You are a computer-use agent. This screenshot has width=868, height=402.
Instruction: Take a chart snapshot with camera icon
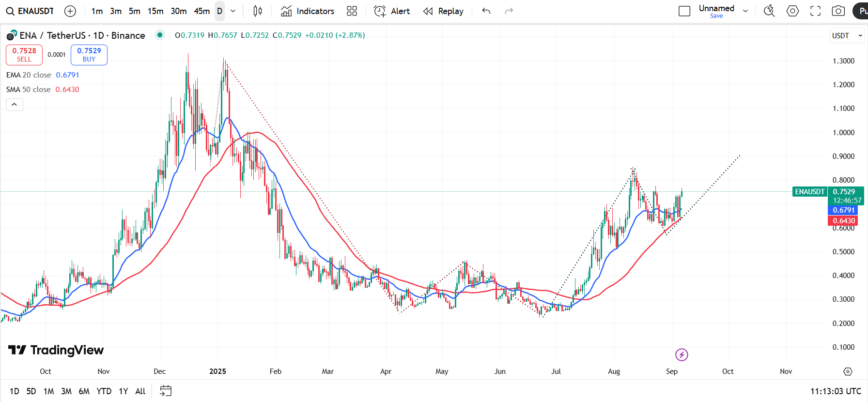[838, 11]
